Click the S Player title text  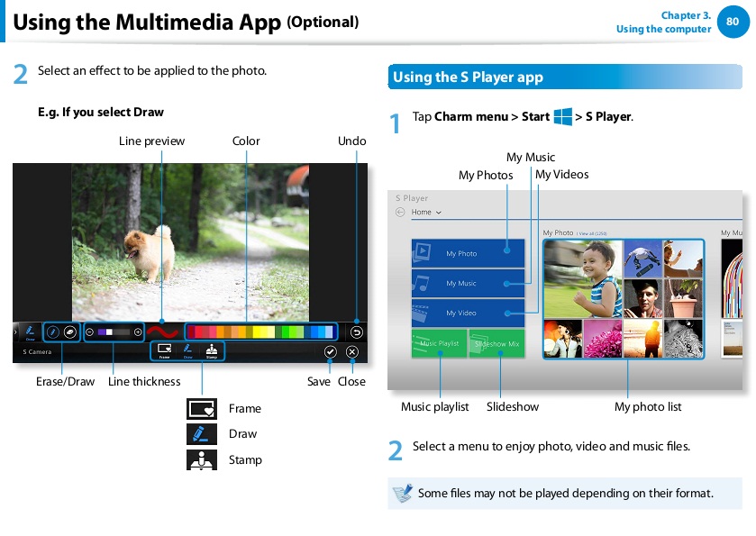[411, 198]
